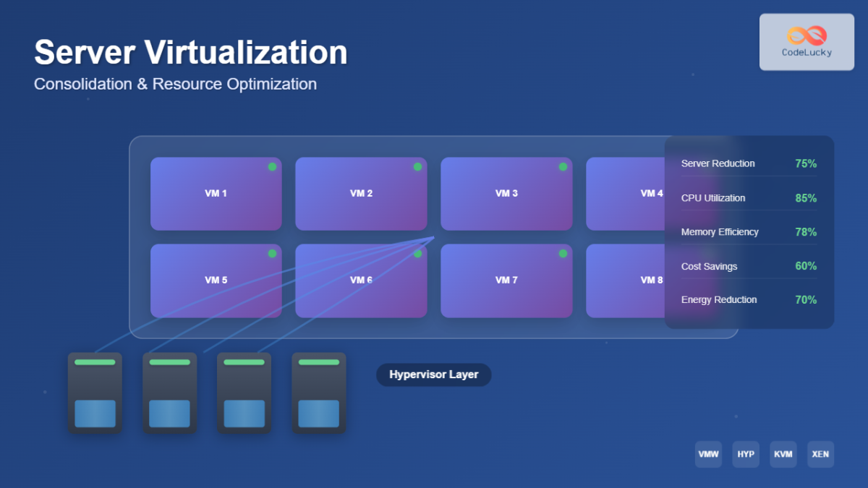Expand the Energy Reduction statistic row

pos(749,299)
